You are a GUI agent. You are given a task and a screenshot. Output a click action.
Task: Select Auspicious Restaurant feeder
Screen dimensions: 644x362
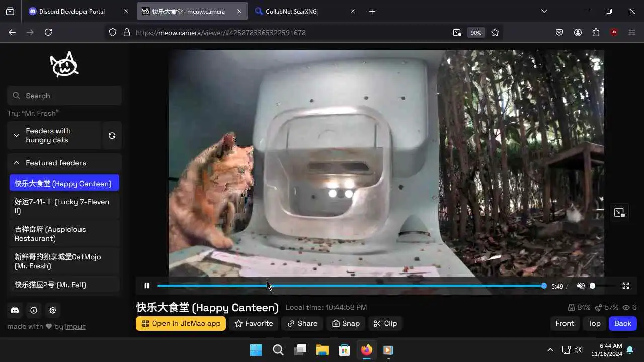64,234
